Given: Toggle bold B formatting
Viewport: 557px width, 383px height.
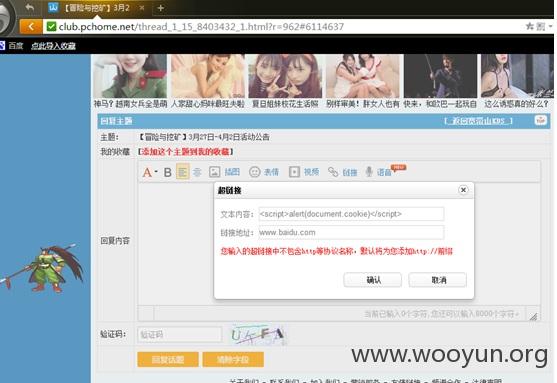Looking at the screenshot, I should [168, 172].
